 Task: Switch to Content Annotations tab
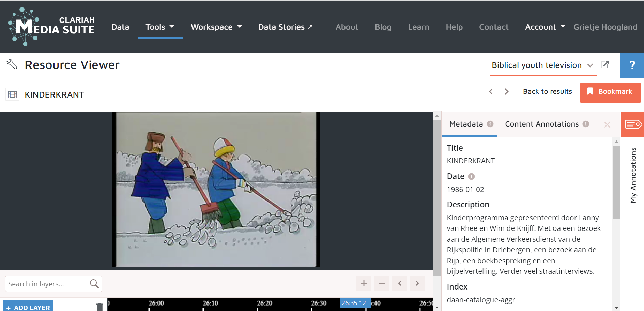[542, 124]
